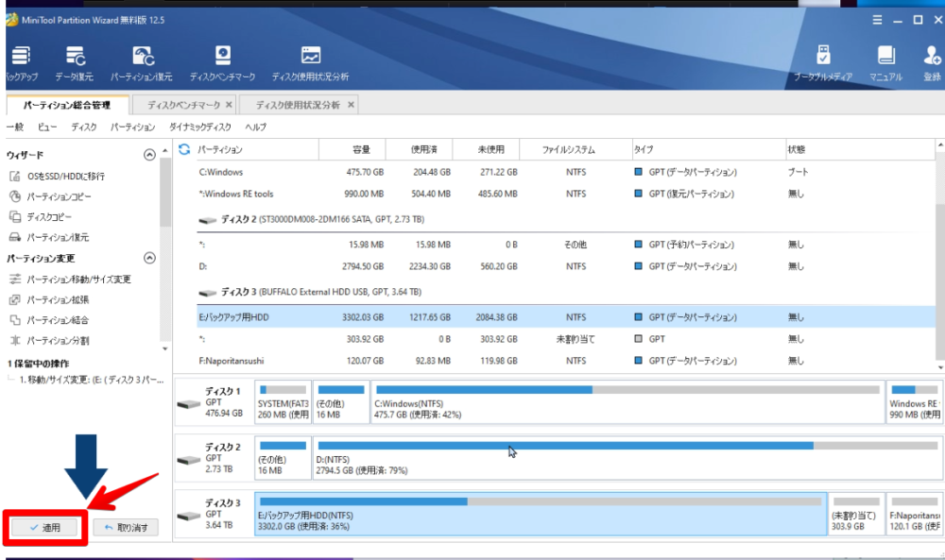Refresh the partition list icon
This screenshot has height=560, width=945.
coord(184,149)
